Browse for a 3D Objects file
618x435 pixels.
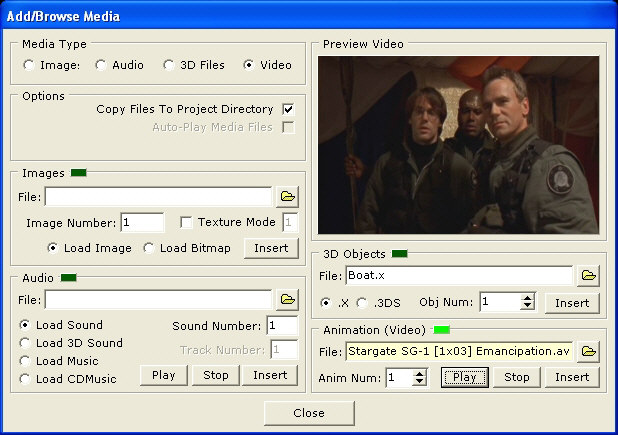click(589, 274)
